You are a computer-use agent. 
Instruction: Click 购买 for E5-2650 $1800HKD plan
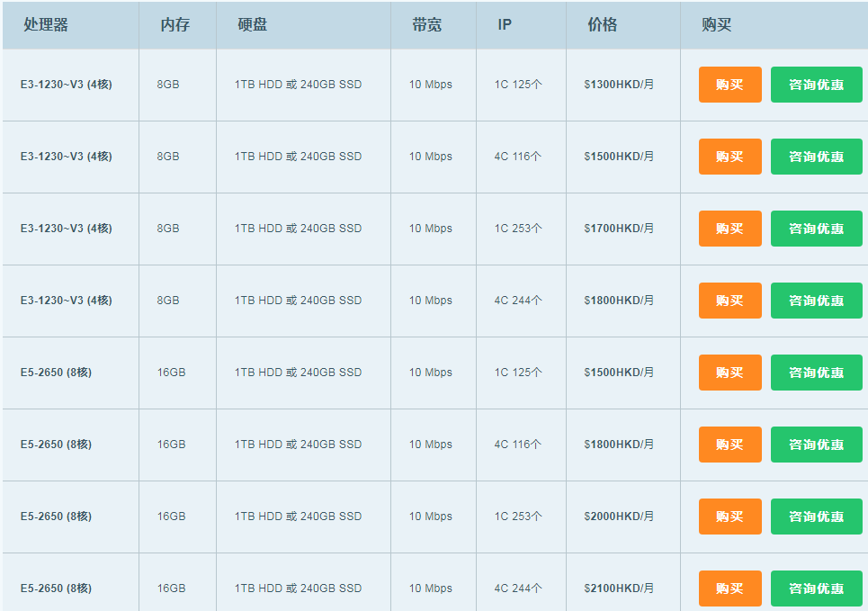[729, 445]
